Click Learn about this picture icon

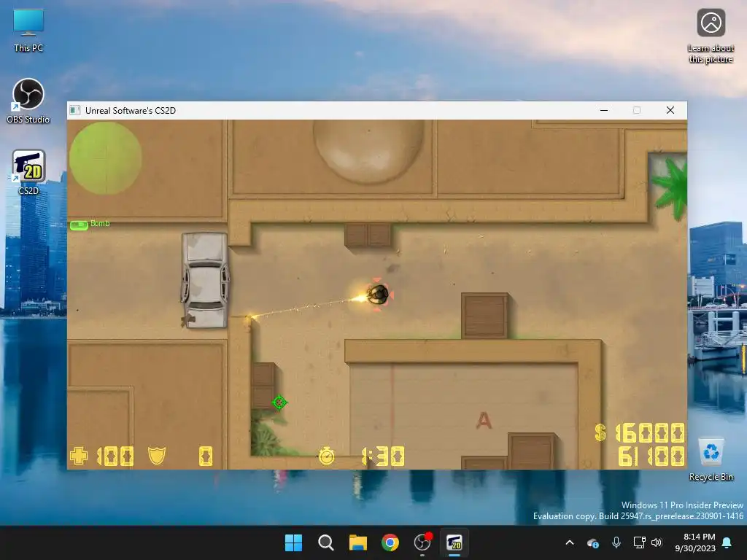point(711,36)
